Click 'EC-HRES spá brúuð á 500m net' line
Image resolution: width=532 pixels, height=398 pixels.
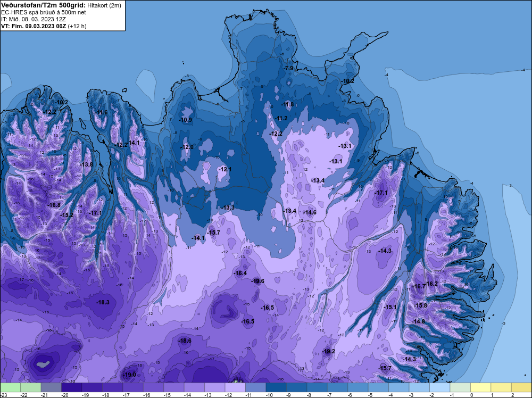44,12
